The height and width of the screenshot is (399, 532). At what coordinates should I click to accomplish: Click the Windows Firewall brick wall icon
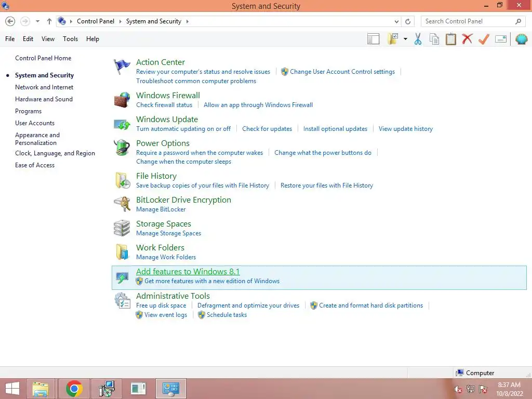tap(122, 100)
